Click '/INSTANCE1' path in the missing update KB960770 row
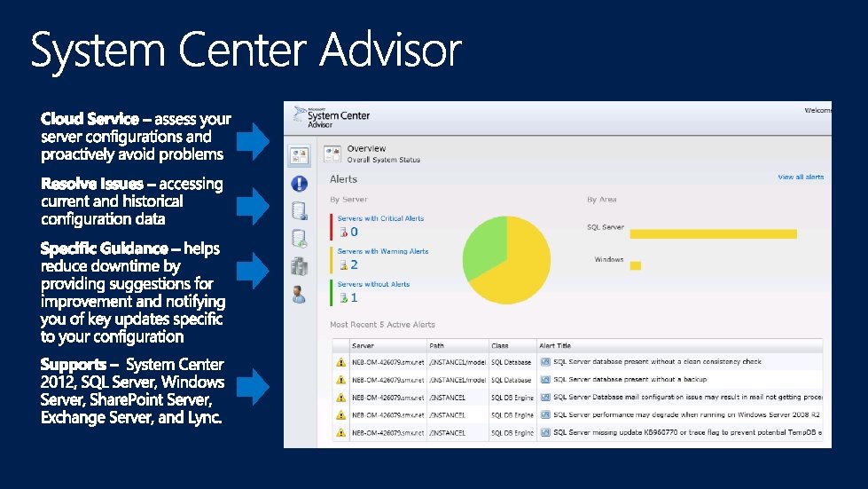868x489 pixels. (447, 432)
